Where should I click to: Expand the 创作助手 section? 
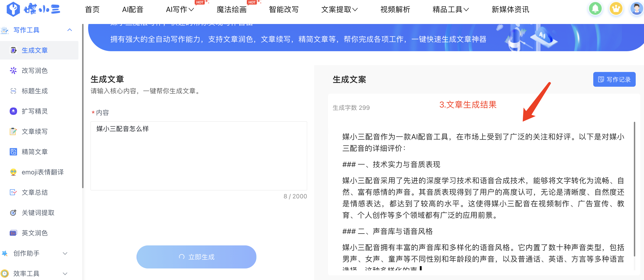click(x=65, y=253)
